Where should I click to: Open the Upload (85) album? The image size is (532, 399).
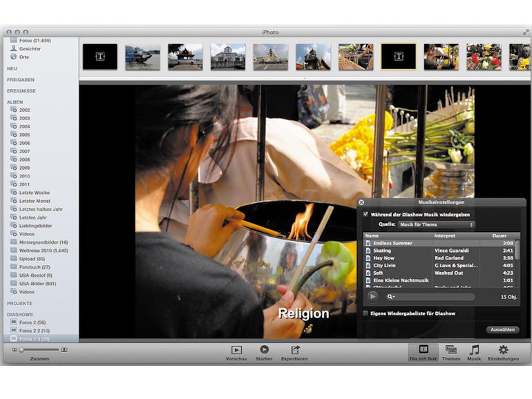click(32, 259)
